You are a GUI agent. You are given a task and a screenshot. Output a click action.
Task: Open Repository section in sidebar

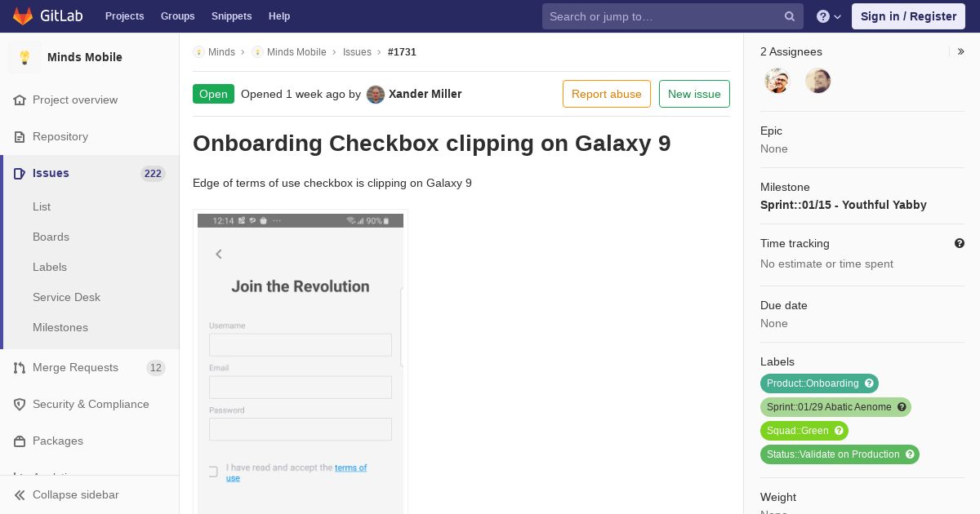pyautogui.click(x=60, y=136)
